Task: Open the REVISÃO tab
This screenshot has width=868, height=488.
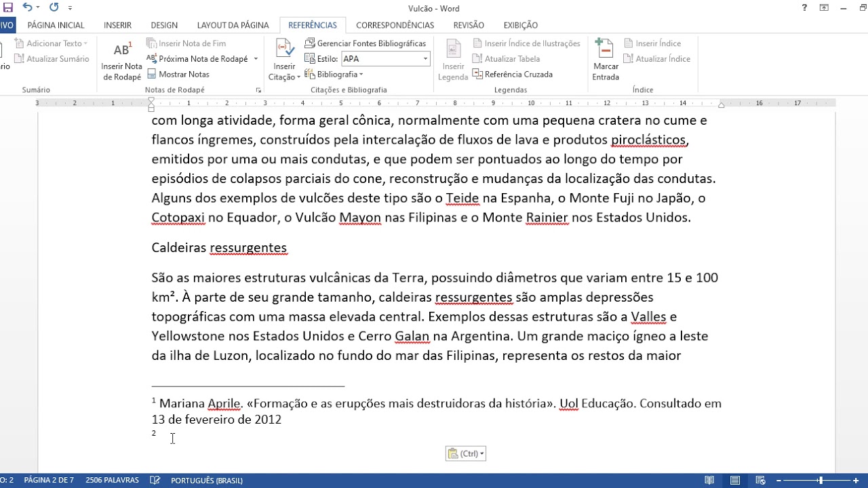Action: coord(469,25)
